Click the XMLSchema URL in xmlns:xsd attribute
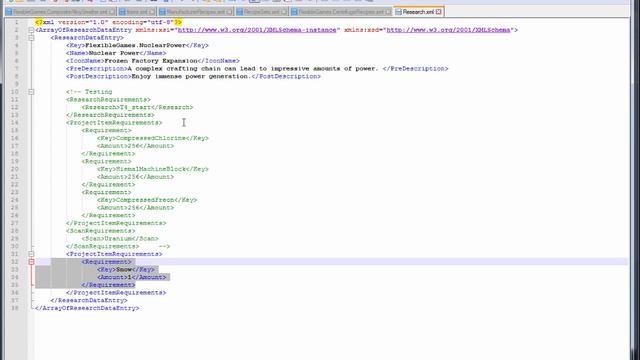The width and height of the screenshot is (640, 360). (448, 30)
